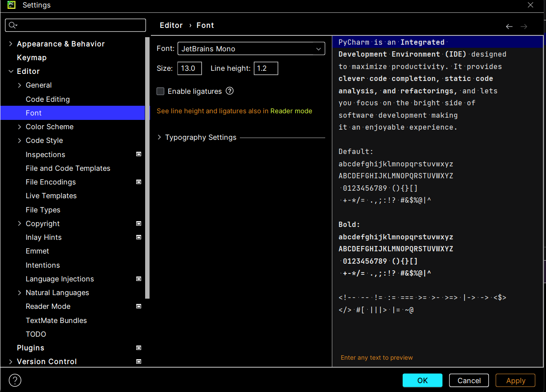The width and height of the screenshot is (546, 392).
Task: Click the ligatures help question mark icon
Action: pos(229,91)
